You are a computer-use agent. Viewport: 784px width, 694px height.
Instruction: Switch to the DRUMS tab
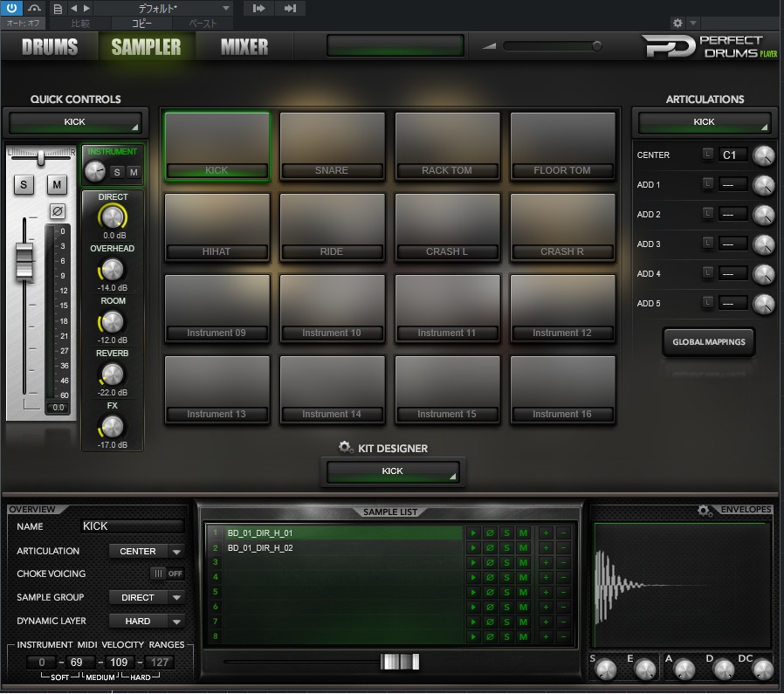[50, 47]
